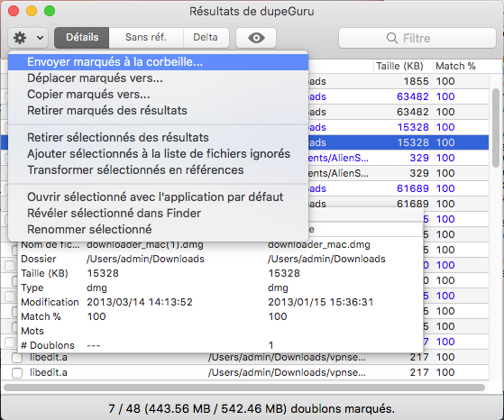The image size is (504, 420).
Task: Check the lower libedit.a row checkbox
Action: coord(17,373)
